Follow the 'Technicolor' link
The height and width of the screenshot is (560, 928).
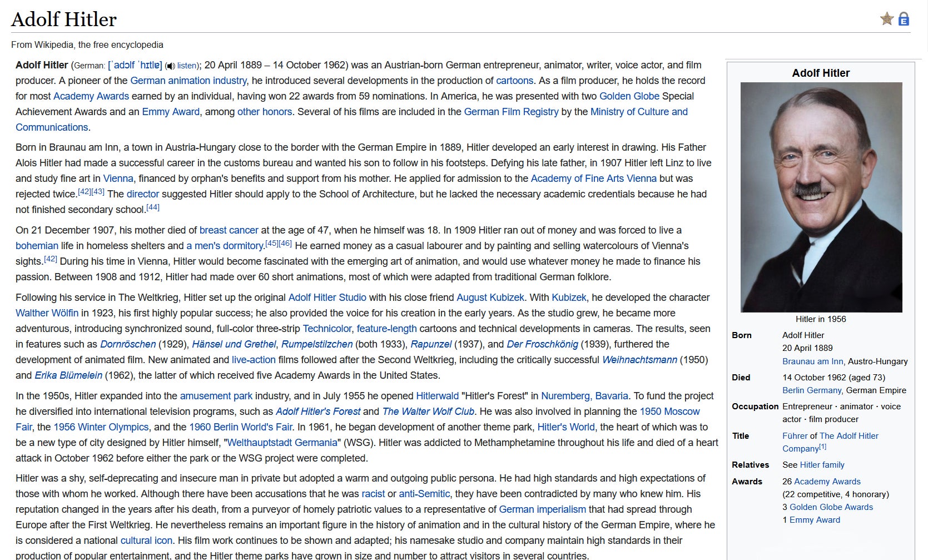327,329
